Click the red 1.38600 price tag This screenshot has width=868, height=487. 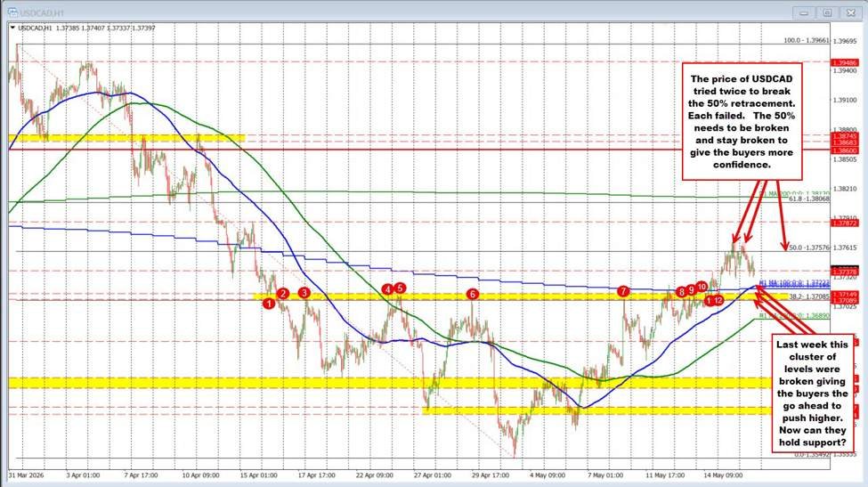point(845,150)
